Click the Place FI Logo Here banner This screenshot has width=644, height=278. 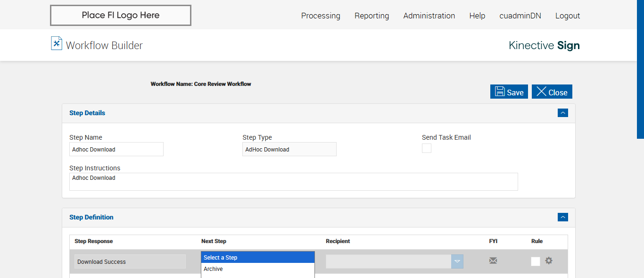click(x=121, y=15)
